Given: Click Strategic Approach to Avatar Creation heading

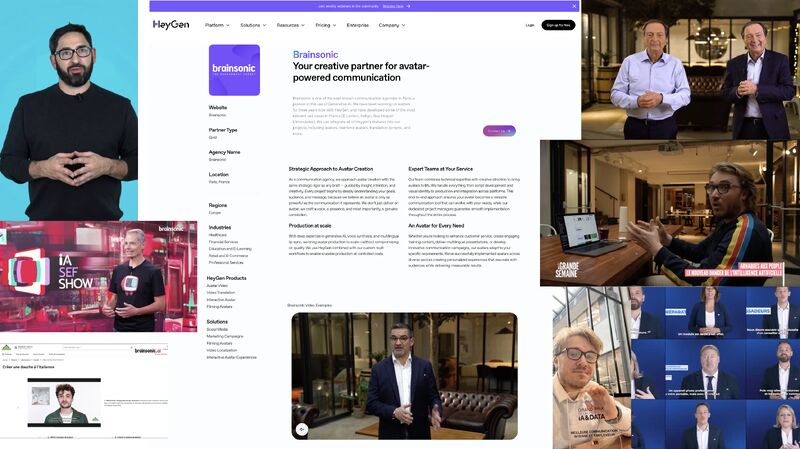Looking at the screenshot, I should coord(331,169).
